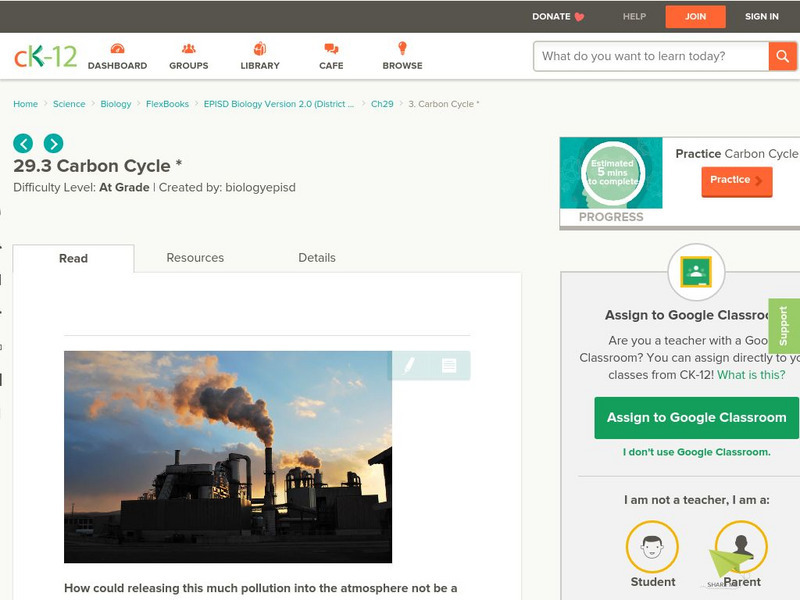Click the Parent label text
This screenshot has height=600, width=800.
742,582
